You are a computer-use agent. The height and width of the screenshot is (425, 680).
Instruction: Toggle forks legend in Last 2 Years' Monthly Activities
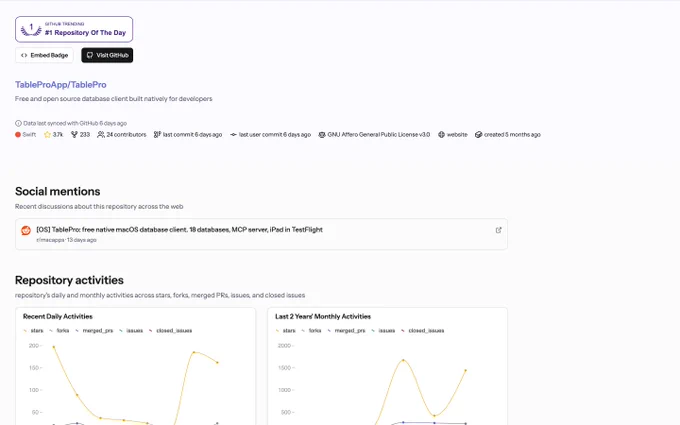coord(312,330)
